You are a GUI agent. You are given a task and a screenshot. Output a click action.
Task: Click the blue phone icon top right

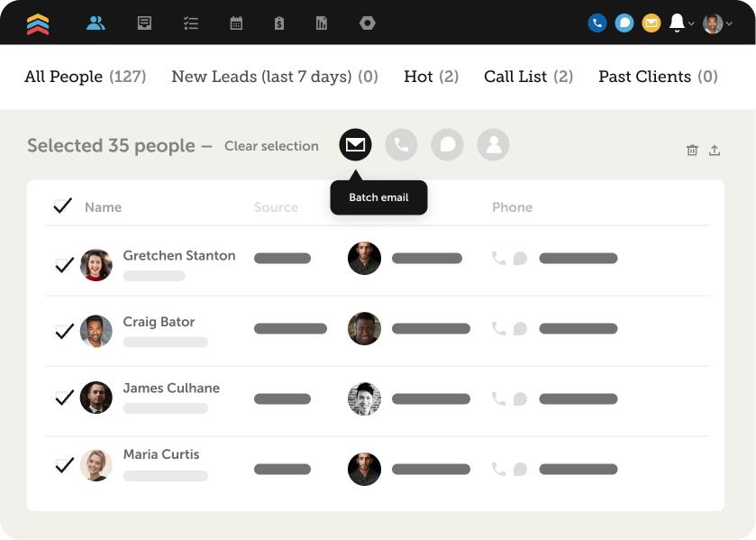coord(597,23)
